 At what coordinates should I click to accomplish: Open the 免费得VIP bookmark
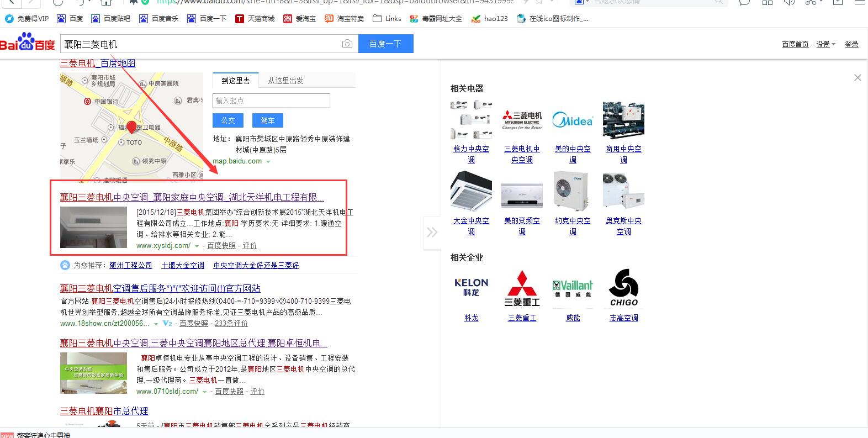point(27,19)
